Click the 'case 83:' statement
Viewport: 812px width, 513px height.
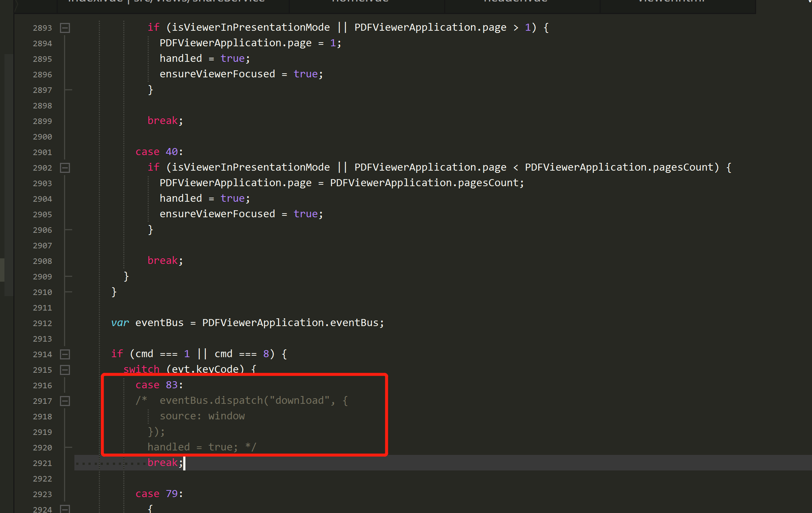[159, 385]
